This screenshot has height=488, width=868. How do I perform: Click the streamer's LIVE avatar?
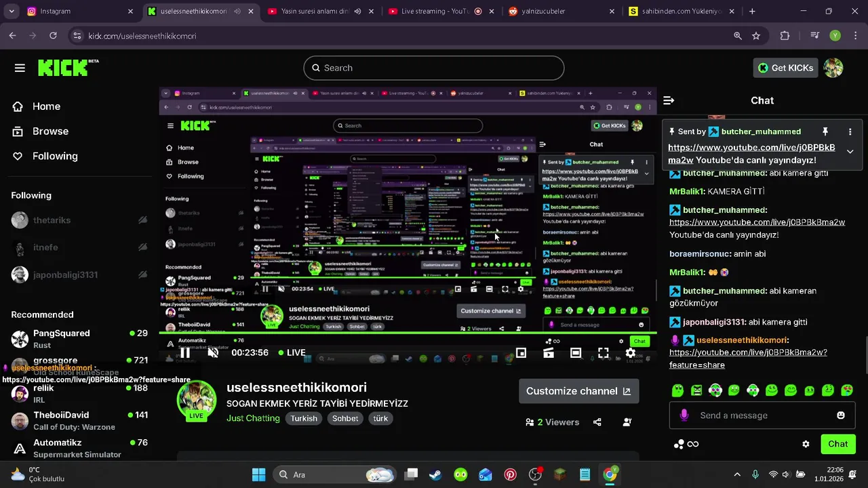tap(197, 401)
